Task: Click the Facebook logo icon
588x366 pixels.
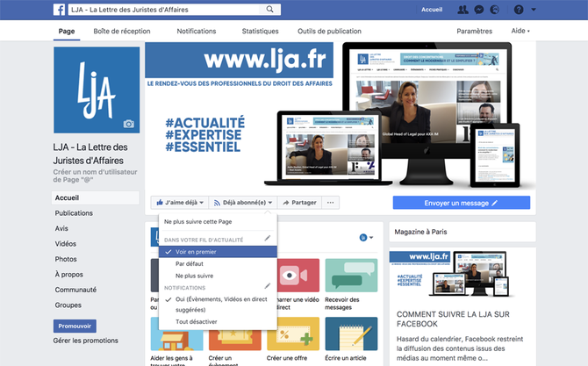Action: click(59, 10)
